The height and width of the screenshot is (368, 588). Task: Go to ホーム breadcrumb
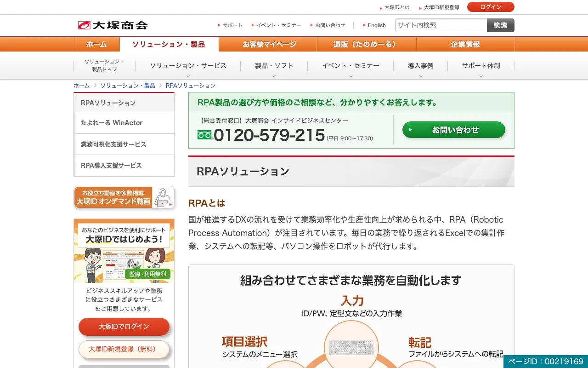pos(82,86)
